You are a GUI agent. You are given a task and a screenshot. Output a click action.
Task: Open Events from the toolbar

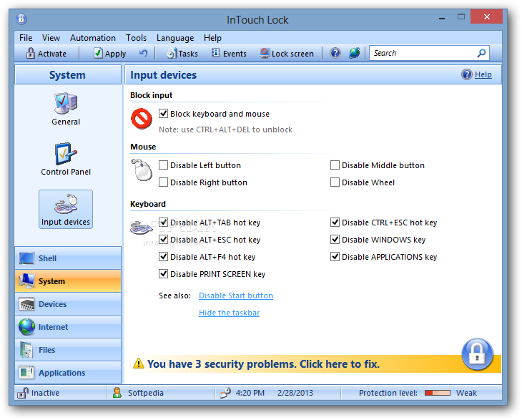tap(229, 53)
